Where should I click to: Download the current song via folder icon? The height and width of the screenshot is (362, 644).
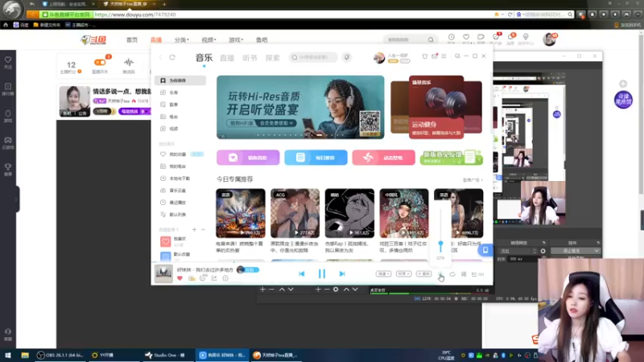click(192, 278)
